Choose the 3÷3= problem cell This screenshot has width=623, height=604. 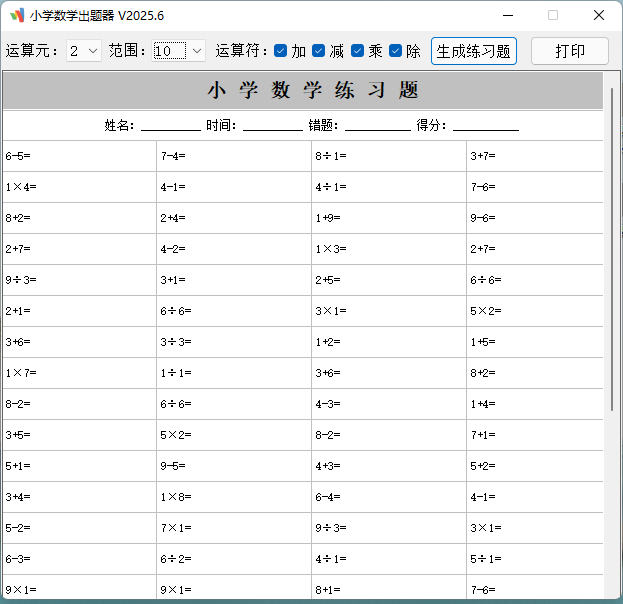[234, 342]
